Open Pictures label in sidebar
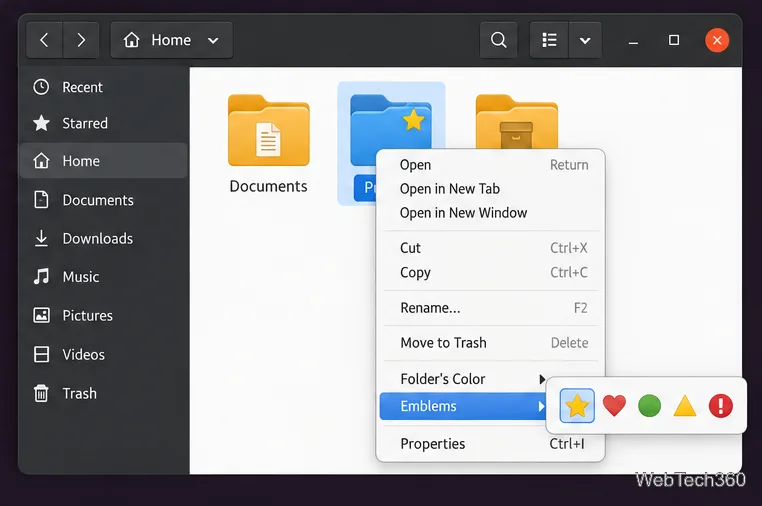Image resolution: width=762 pixels, height=506 pixels. pos(87,316)
